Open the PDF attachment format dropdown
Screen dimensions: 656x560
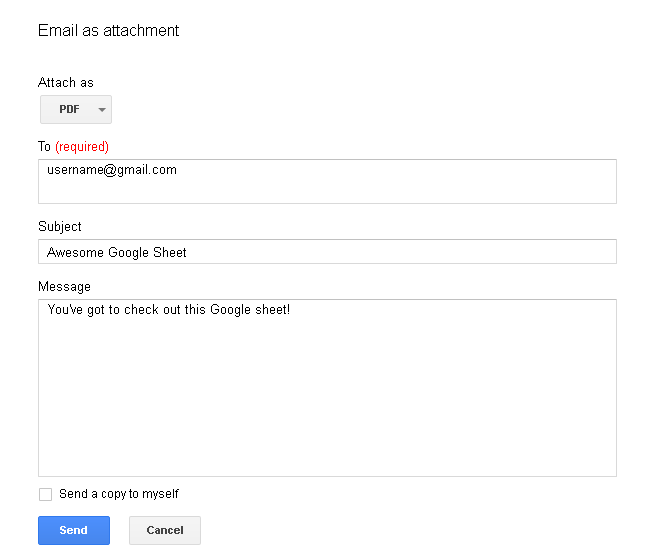point(76,110)
